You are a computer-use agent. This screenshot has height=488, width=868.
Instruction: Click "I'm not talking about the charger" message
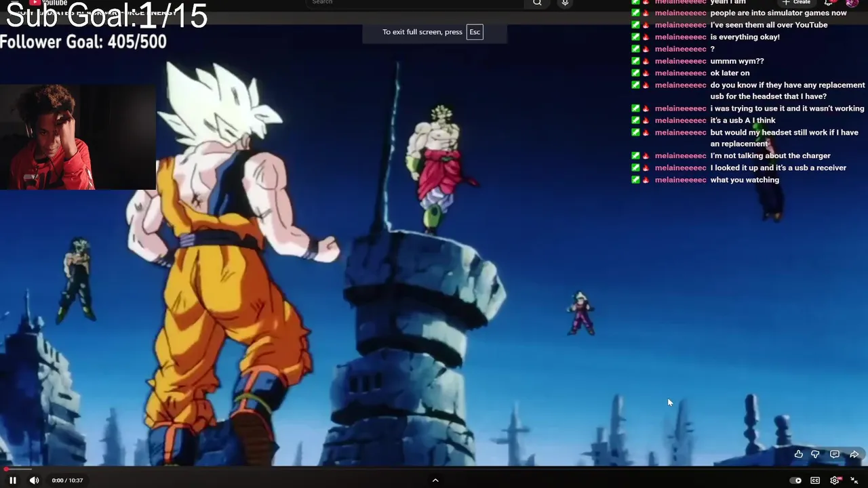(x=770, y=156)
